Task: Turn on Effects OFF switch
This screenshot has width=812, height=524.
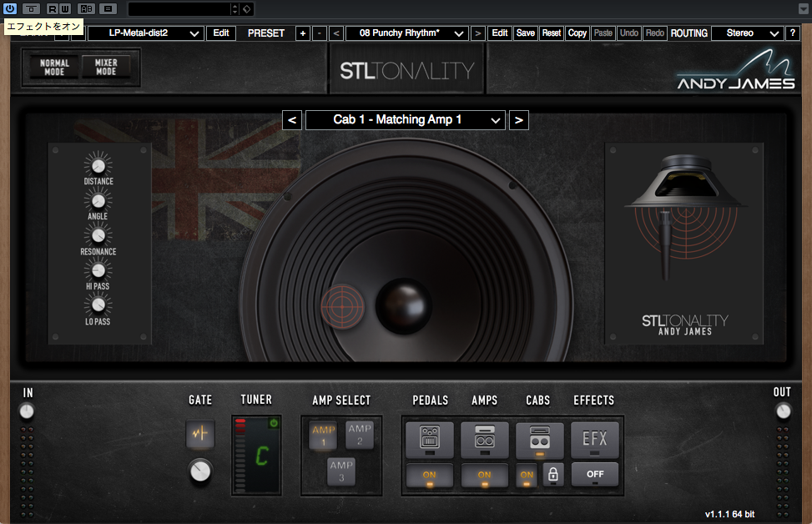Action: click(x=594, y=474)
